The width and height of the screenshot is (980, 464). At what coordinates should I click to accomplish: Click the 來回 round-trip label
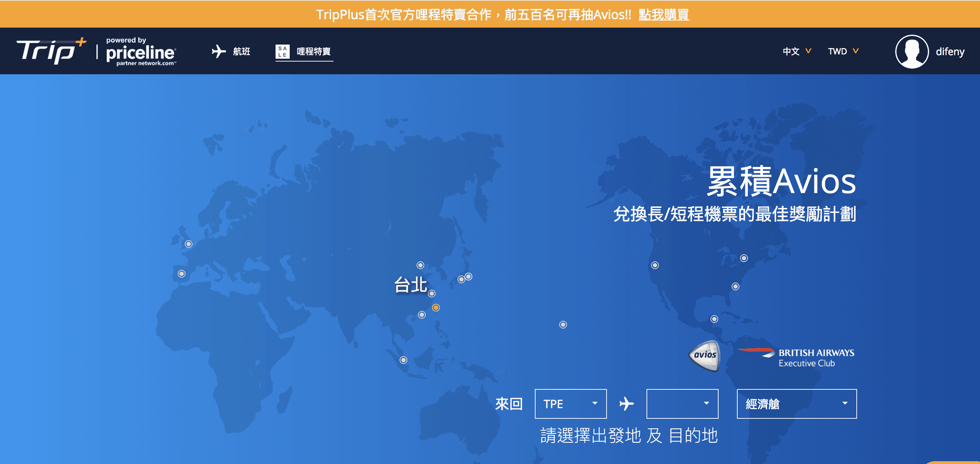(509, 404)
